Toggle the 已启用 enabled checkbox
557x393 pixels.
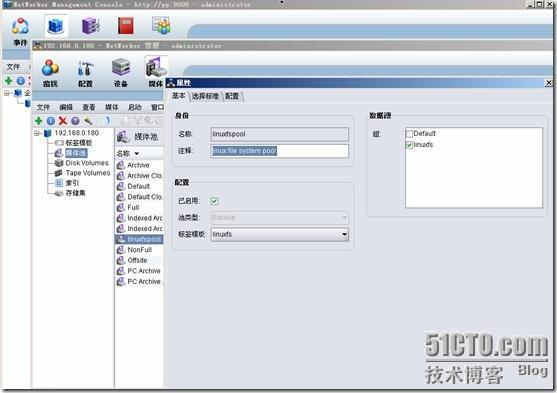coord(214,201)
